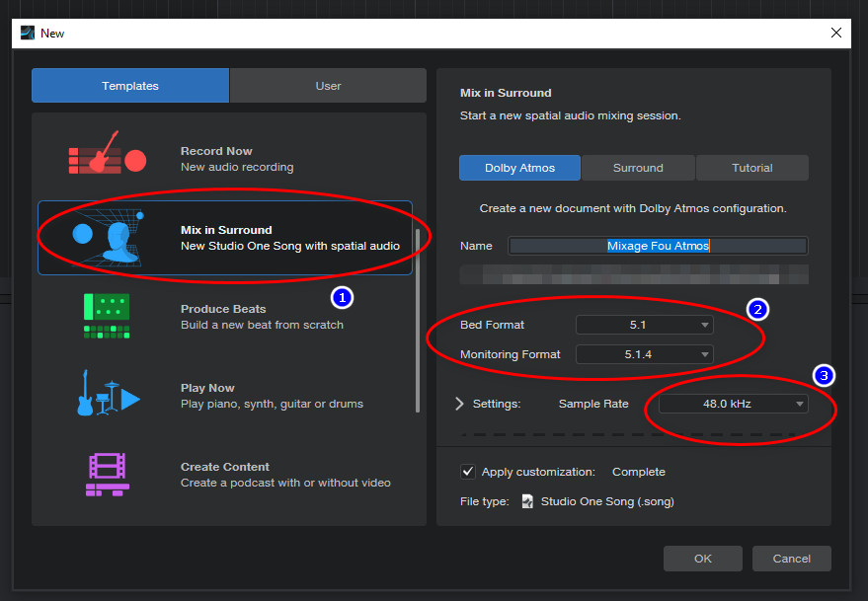
Task: Select the Dolby Atmos tab
Action: (519, 168)
